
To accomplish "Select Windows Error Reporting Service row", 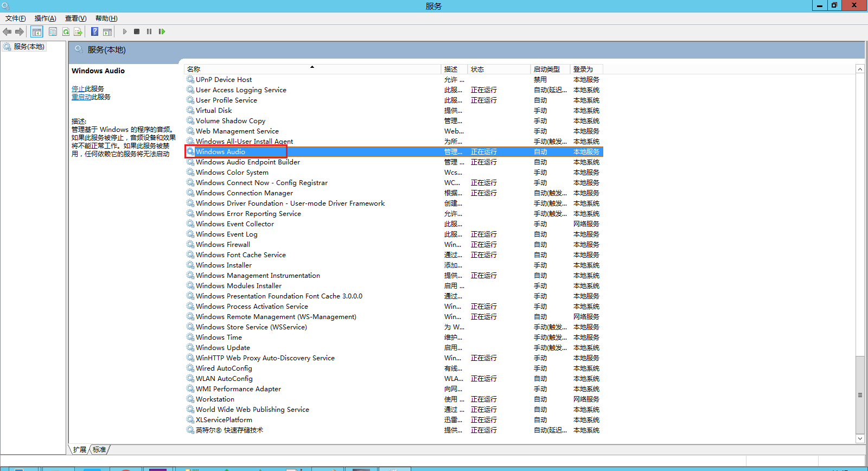I will coord(394,214).
